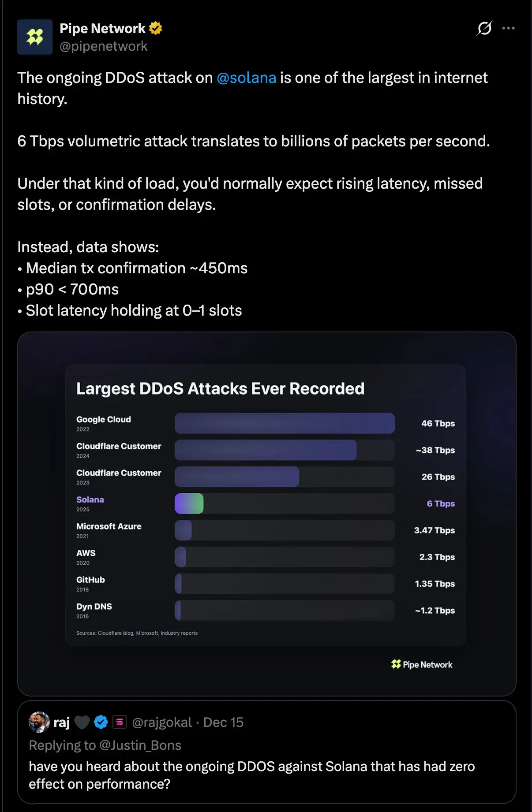The image size is (532, 812).
Task: Open the @solana profile link
Action: point(247,78)
